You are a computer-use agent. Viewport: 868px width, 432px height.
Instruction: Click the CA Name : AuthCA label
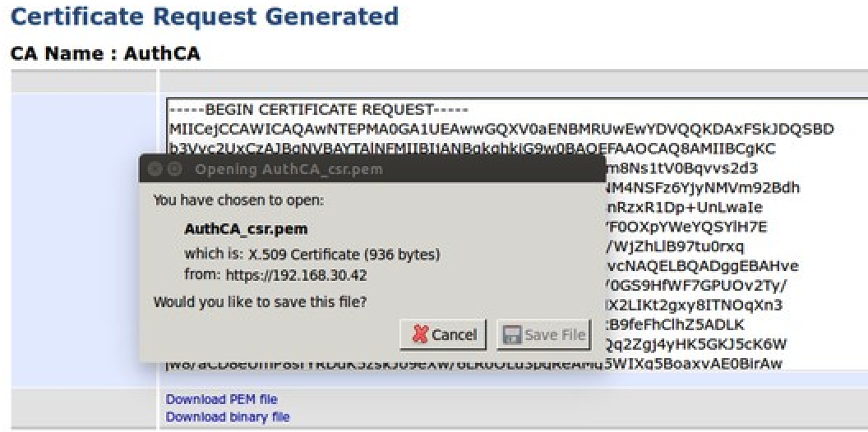point(104,54)
